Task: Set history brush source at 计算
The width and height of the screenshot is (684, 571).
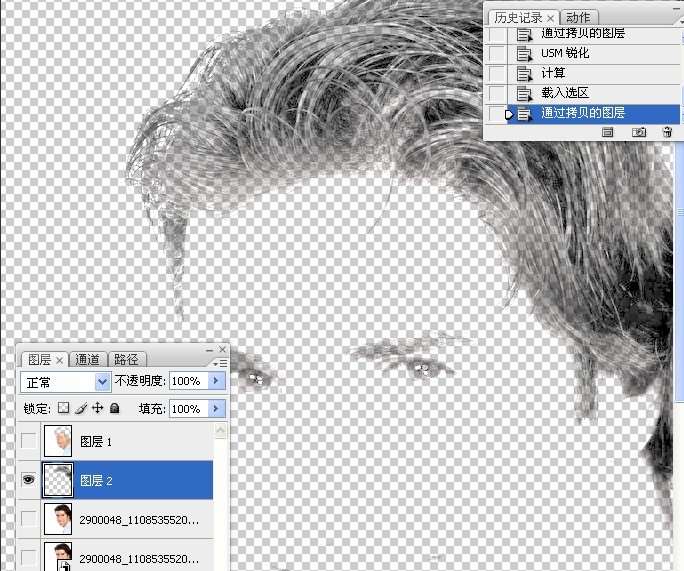Action: 497,73
